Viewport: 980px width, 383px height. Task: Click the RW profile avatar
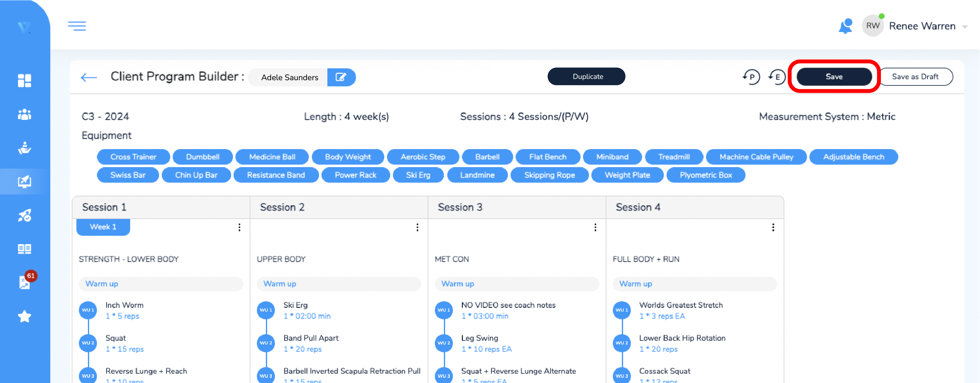(873, 26)
